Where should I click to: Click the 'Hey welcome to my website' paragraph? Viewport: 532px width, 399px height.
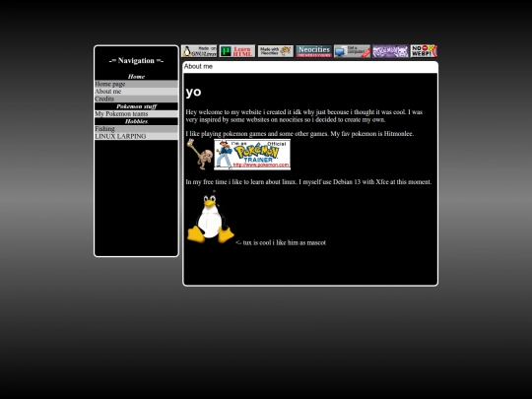coord(304,115)
